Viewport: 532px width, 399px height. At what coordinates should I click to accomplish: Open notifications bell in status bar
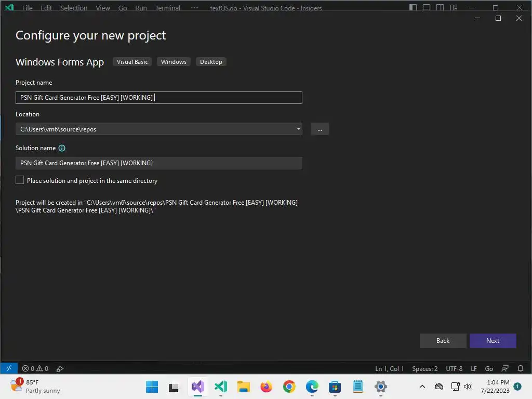point(521,368)
